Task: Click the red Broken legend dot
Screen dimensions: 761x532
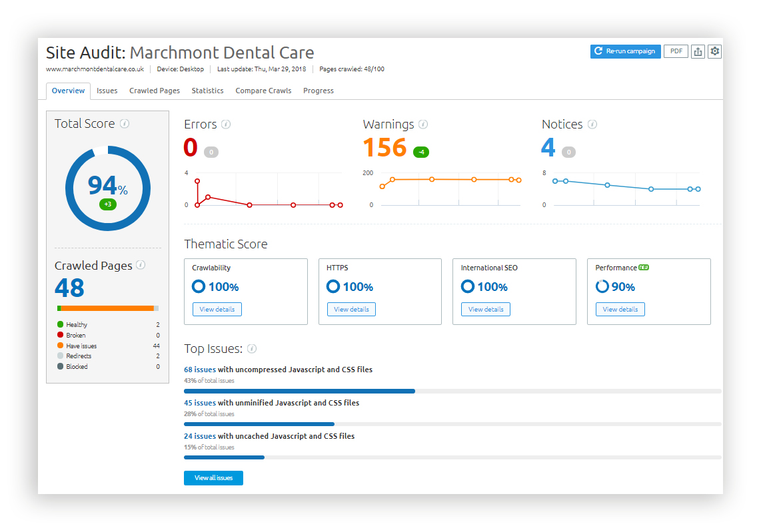Action: [60, 335]
